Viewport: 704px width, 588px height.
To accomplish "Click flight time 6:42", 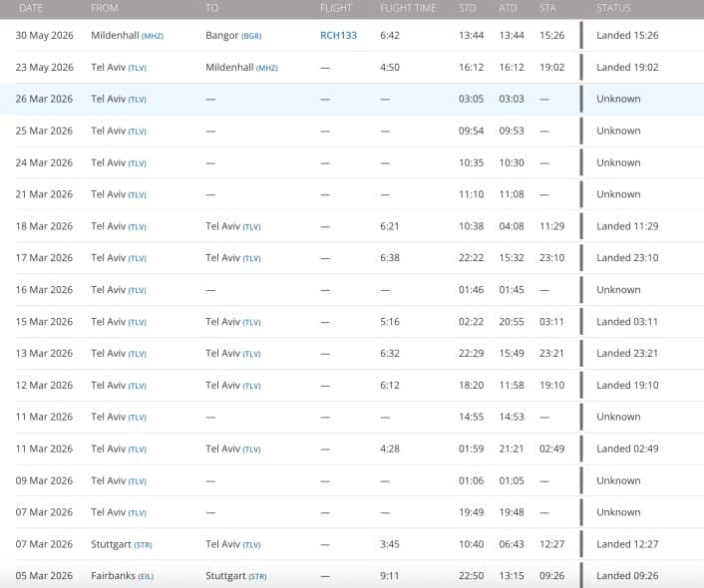I will coord(389,36).
